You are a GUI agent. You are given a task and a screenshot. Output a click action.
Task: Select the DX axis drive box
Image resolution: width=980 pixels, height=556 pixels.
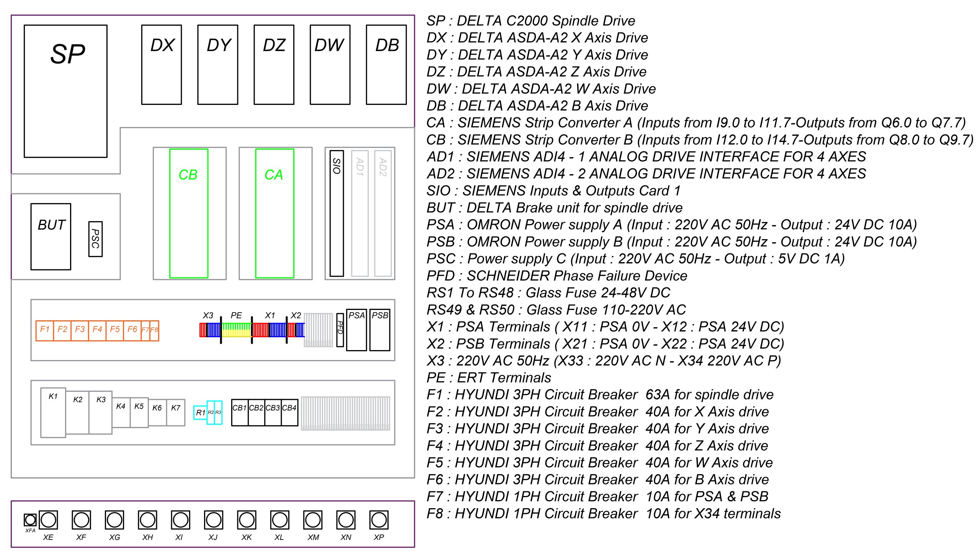[161, 65]
